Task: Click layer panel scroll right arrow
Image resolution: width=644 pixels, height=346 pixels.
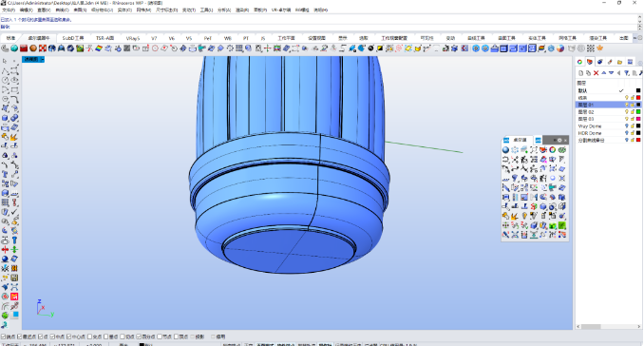Action: pyautogui.click(x=639, y=327)
